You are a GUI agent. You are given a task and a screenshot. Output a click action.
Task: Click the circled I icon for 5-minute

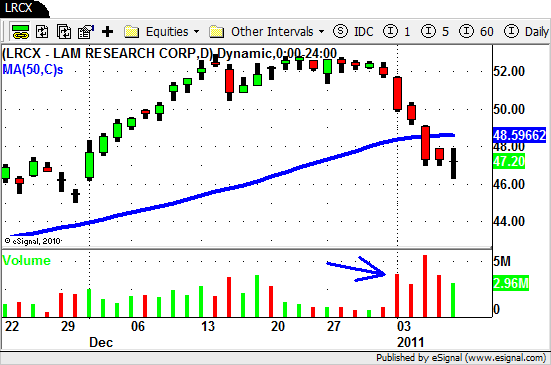pos(428,32)
